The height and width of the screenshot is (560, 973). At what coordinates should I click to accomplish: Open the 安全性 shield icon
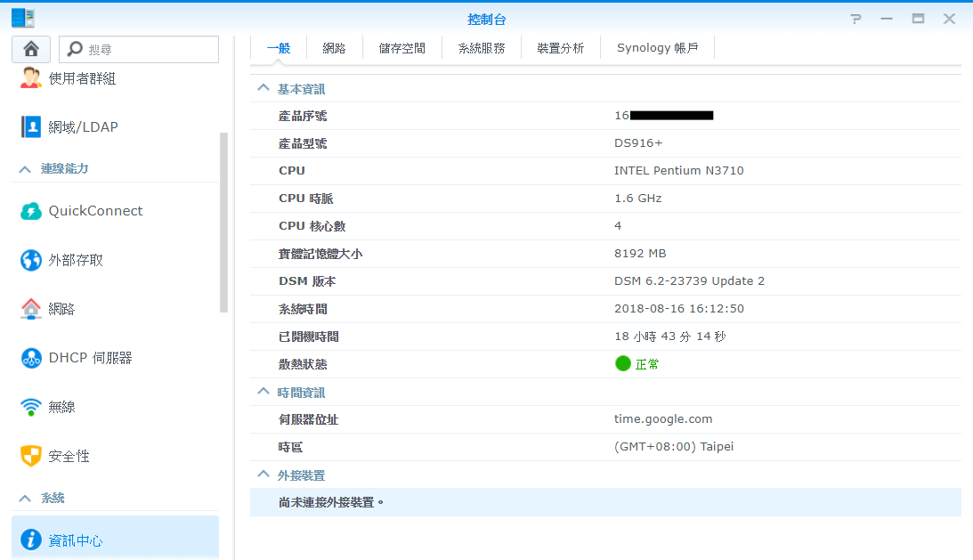pos(30,456)
